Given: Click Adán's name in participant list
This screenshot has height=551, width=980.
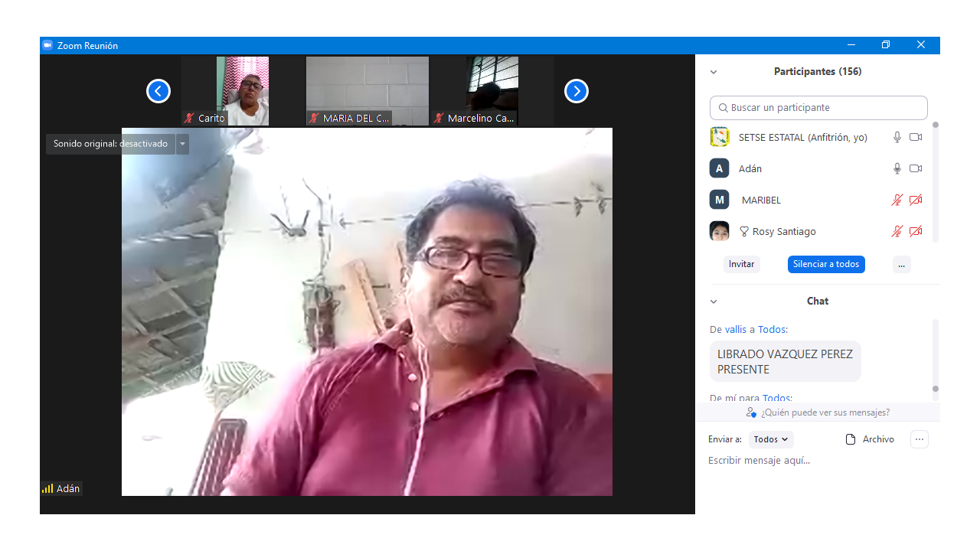Looking at the screenshot, I should point(750,168).
